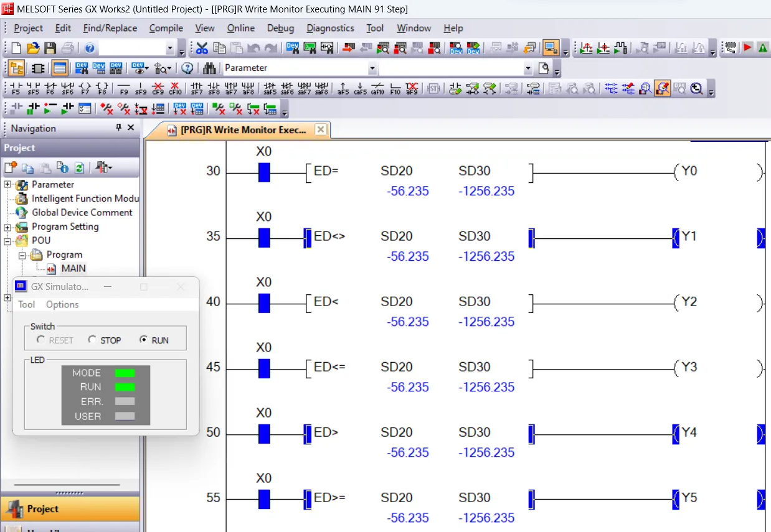Open the empty dropdown beside Help icon
The height and width of the screenshot is (532, 771).
170,49
